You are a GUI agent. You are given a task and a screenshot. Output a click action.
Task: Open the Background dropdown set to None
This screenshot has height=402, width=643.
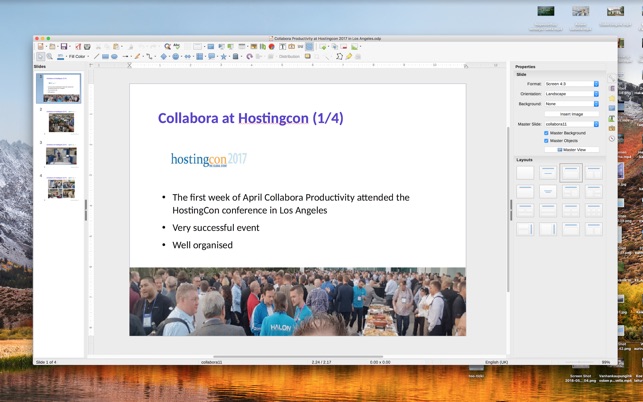pyautogui.click(x=571, y=104)
